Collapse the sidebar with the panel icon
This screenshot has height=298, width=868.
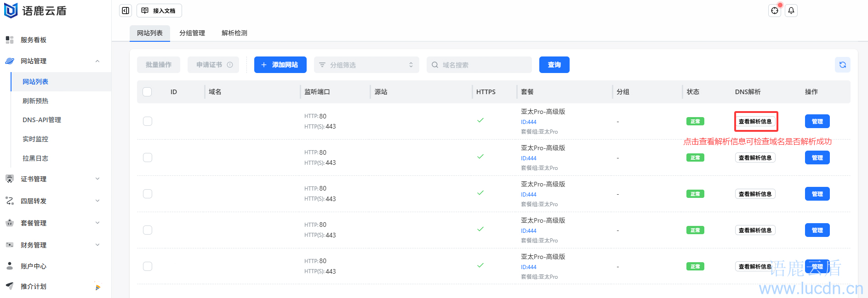coord(126,11)
